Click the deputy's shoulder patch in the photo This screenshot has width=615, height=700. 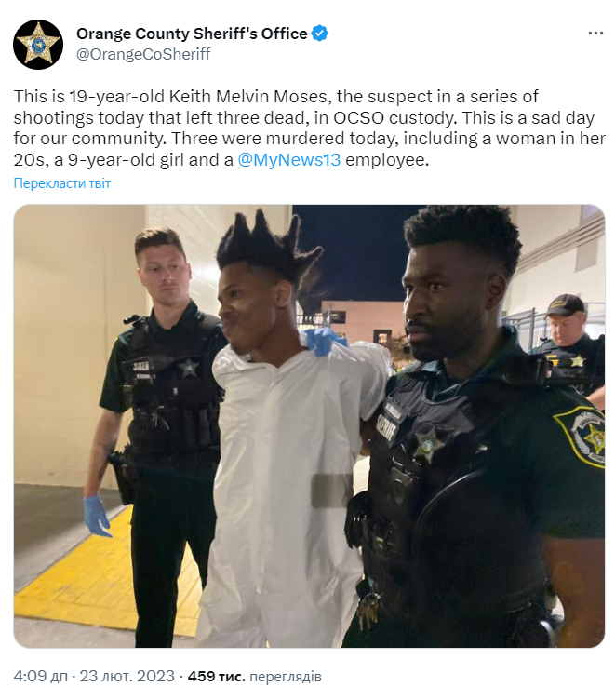582,437
